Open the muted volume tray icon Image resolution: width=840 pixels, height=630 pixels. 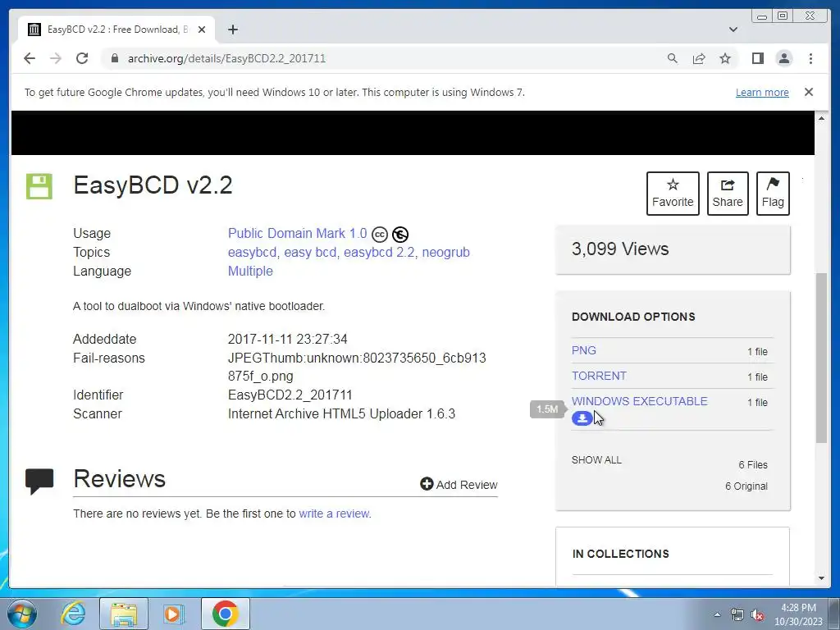tap(756, 615)
